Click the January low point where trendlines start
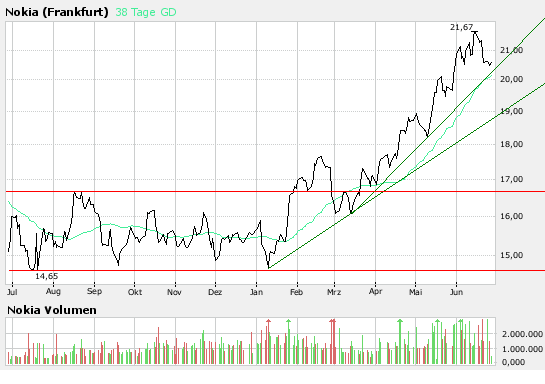This screenshot has height=384, width=545. [x=269, y=268]
